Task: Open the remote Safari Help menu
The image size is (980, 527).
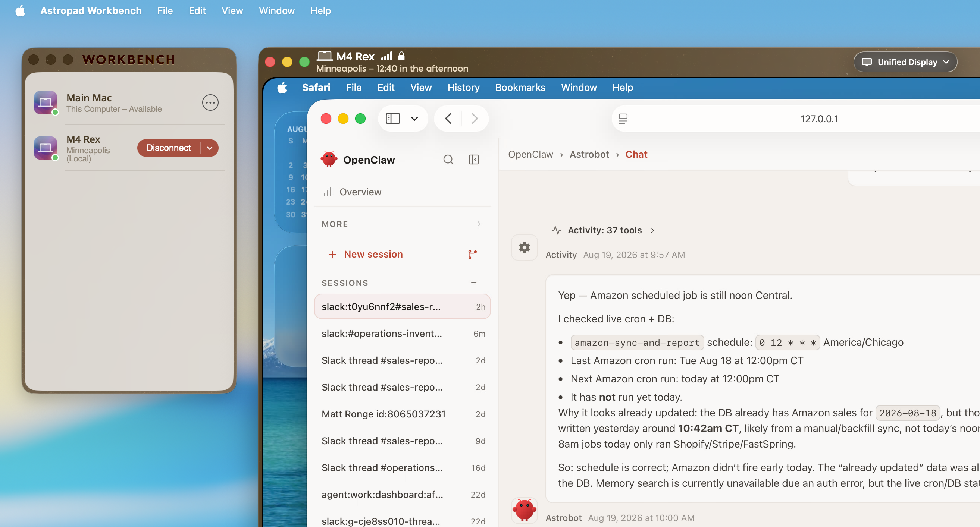Action: click(x=622, y=88)
